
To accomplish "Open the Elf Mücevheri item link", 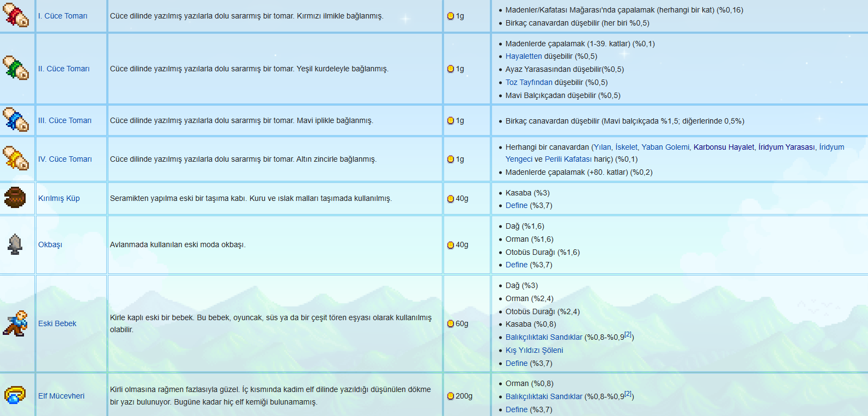I will 61,396.
